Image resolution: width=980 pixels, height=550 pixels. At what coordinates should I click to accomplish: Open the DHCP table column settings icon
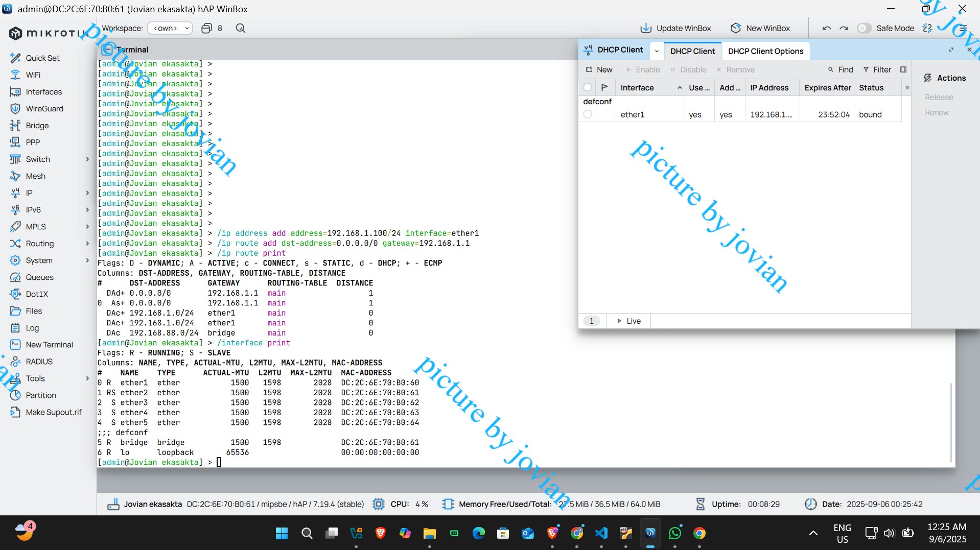(907, 88)
